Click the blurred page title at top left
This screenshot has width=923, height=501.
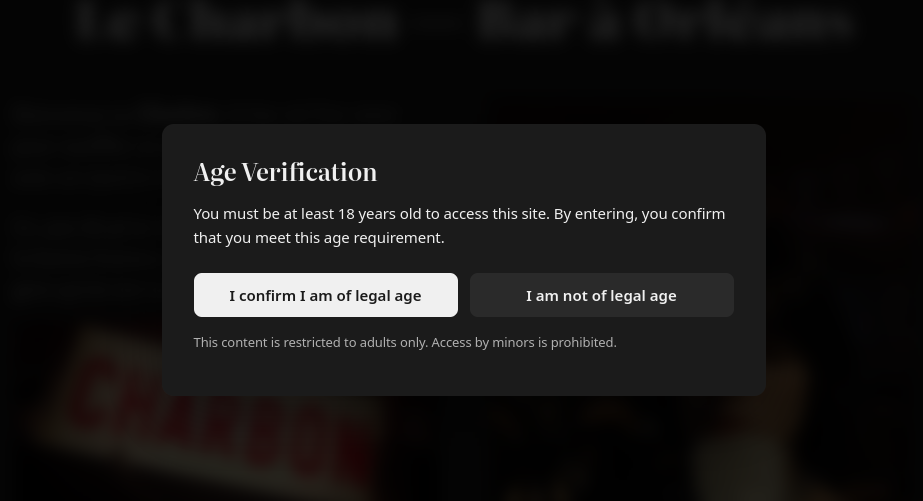pos(235,22)
